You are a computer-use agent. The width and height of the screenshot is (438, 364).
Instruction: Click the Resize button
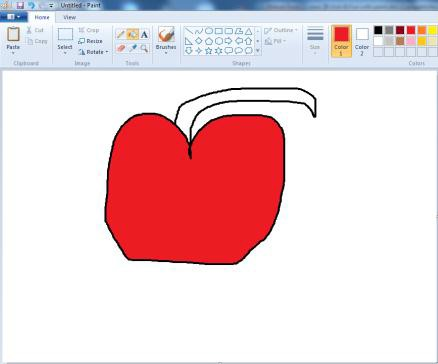point(90,41)
